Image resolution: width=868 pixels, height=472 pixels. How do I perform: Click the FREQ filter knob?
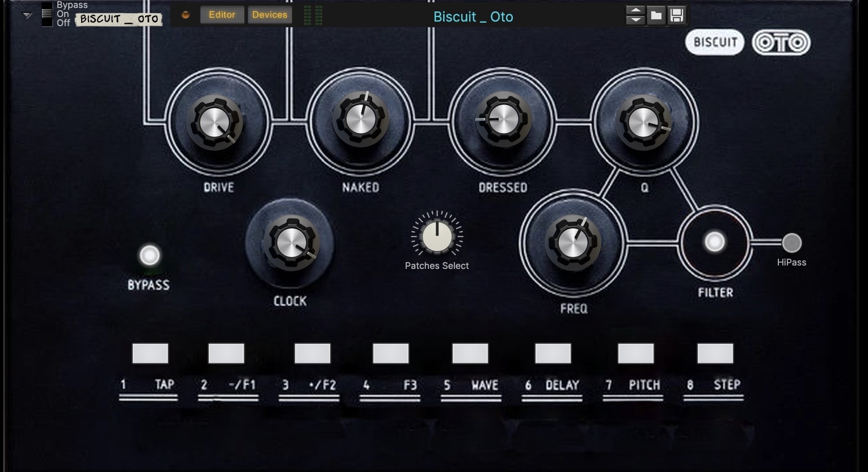tap(573, 243)
